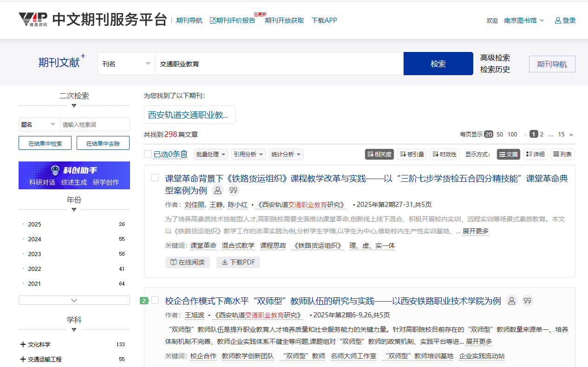Tick the select-all checkbox beside 已选0条
The image size is (588, 367).
point(148,155)
